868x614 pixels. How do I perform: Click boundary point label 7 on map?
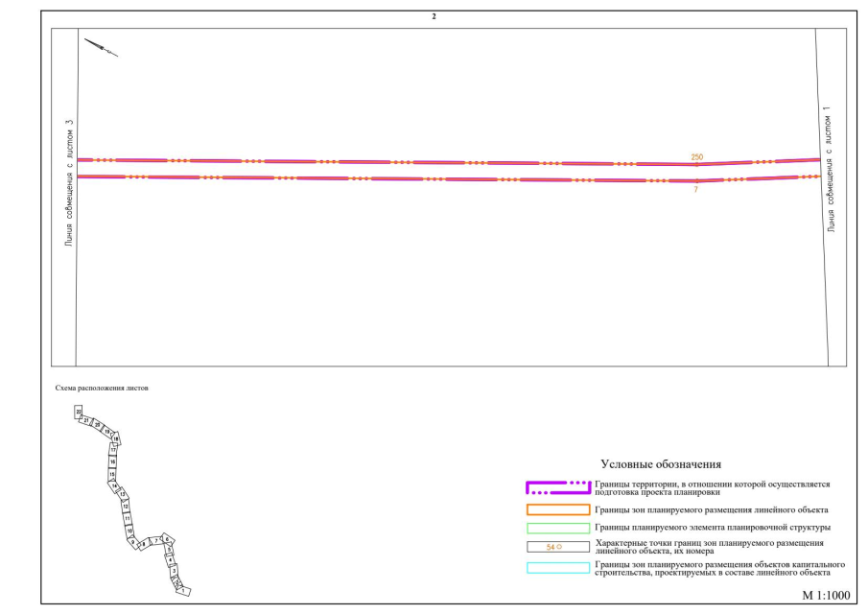[696, 190]
